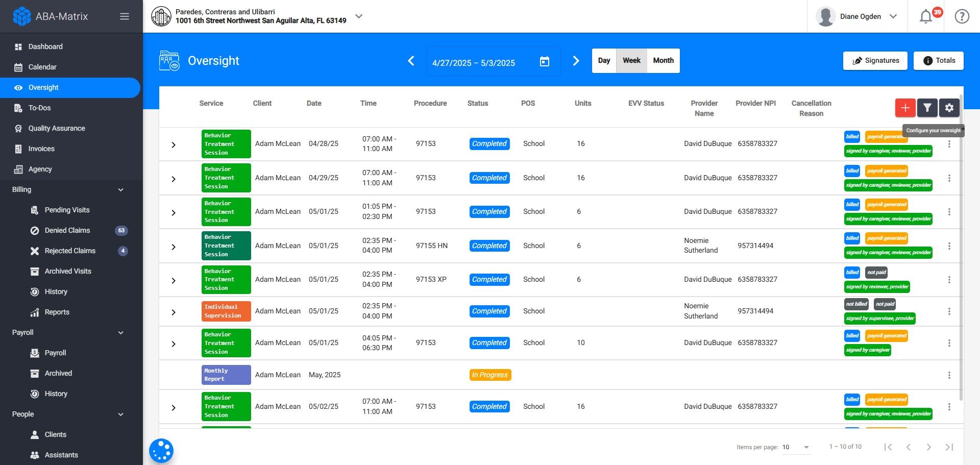Viewport: 980px width, 465px height.
Task: Click the help question mark icon
Action: click(x=962, y=17)
